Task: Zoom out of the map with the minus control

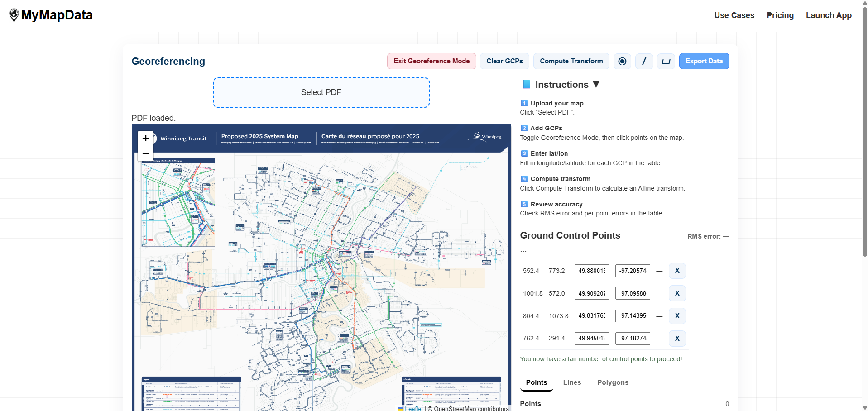Action: [x=145, y=154]
